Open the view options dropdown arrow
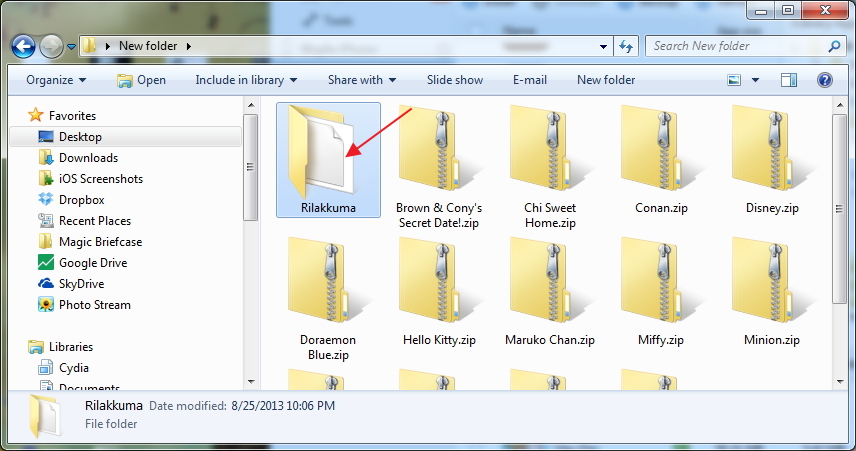The height and width of the screenshot is (451, 856). click(x=756, y=80)
